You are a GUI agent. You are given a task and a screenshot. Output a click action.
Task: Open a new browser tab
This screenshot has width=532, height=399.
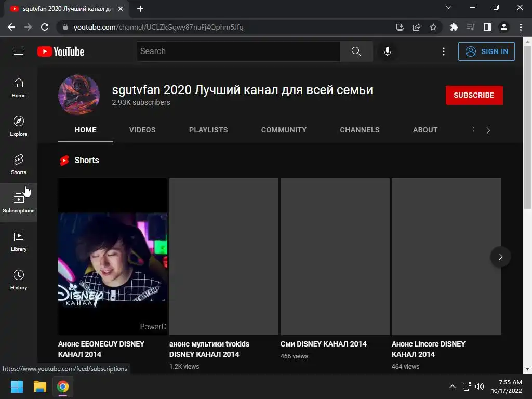coord(140,9)
